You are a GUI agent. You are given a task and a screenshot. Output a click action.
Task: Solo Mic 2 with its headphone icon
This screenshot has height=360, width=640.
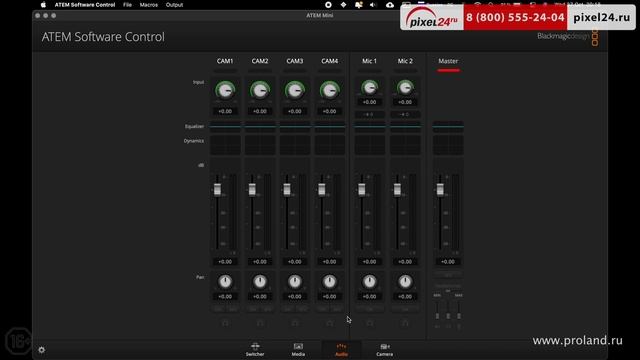tap(405, 323)
